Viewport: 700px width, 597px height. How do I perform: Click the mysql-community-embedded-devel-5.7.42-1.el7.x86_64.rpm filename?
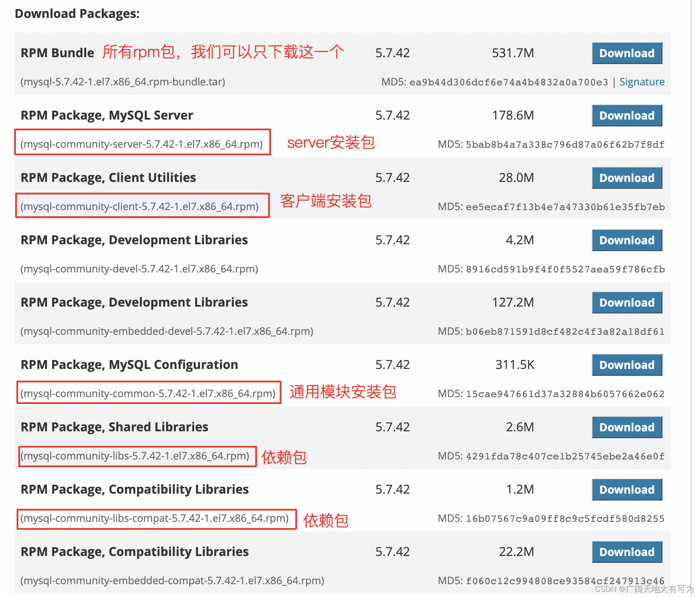[167, 331]
